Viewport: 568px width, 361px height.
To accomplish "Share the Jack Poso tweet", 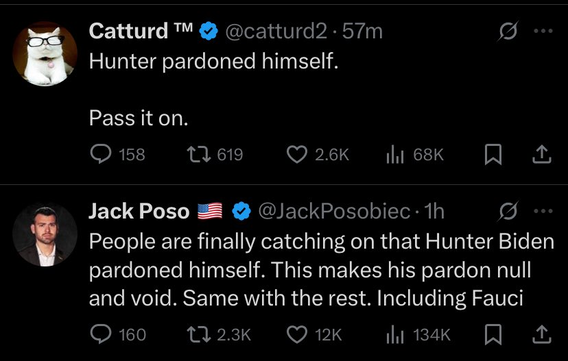I will (x=542, y=334).
